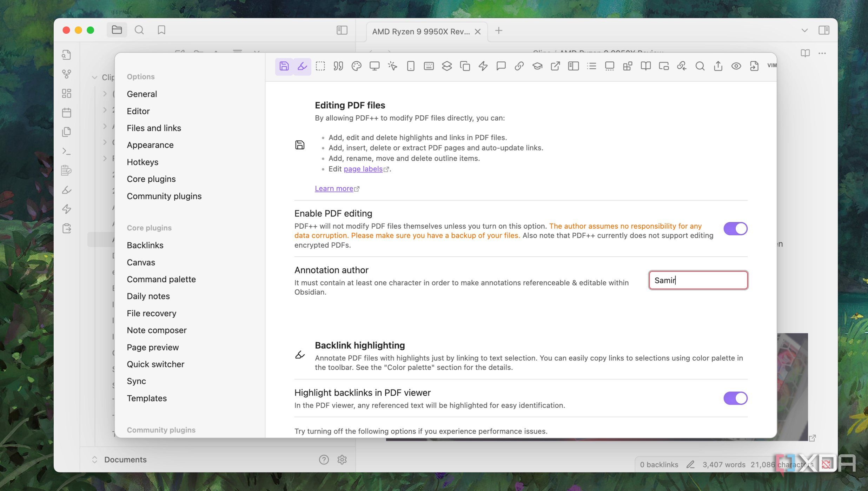
Task: Open Editor settings
Action: tap(138, 111)
